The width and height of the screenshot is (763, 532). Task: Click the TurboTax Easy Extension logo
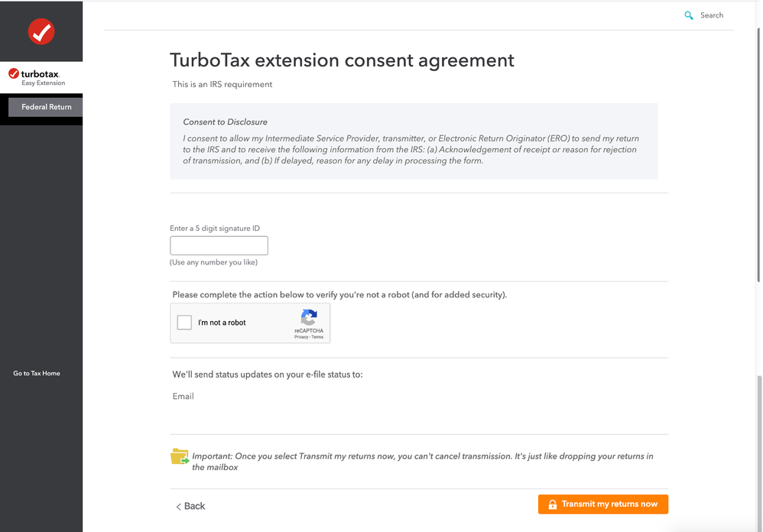36,77
